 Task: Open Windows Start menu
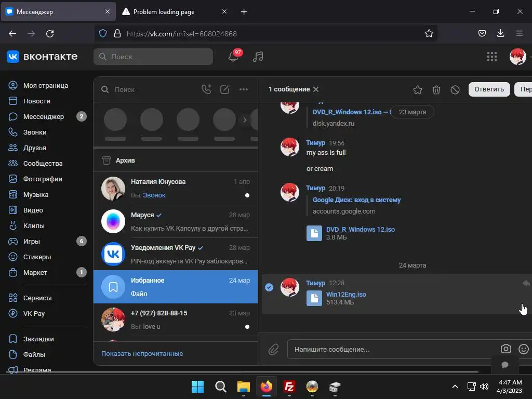tap(197, 387)
